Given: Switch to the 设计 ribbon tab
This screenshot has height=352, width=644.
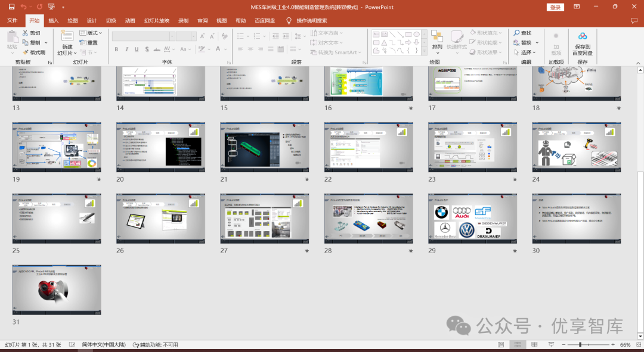Looking at the screenshot, I should coord(92,20).
